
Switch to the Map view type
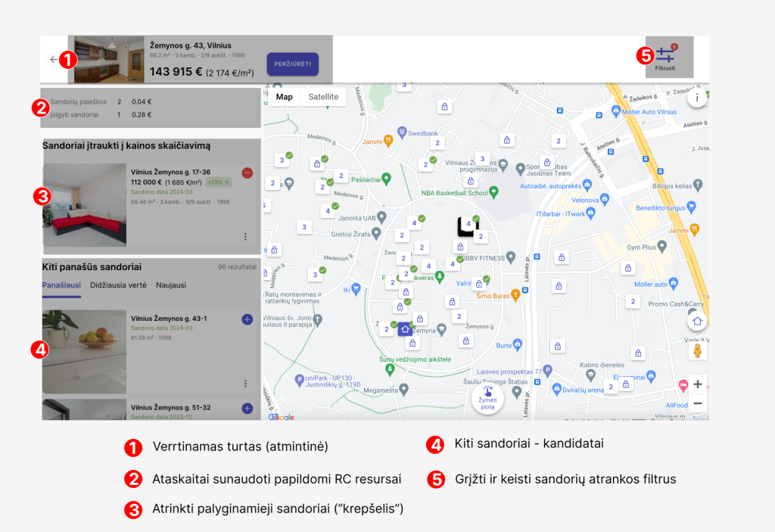[284, 97]
